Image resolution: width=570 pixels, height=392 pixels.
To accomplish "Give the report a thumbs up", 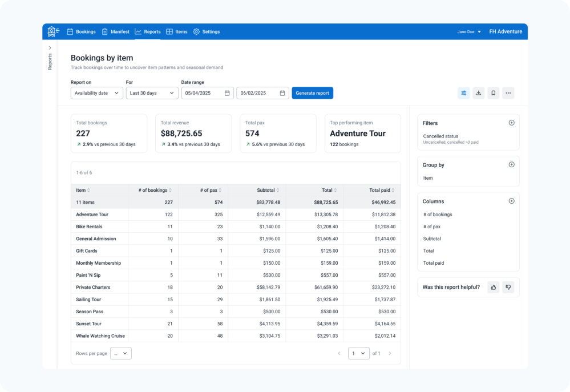I will (494, 287).
